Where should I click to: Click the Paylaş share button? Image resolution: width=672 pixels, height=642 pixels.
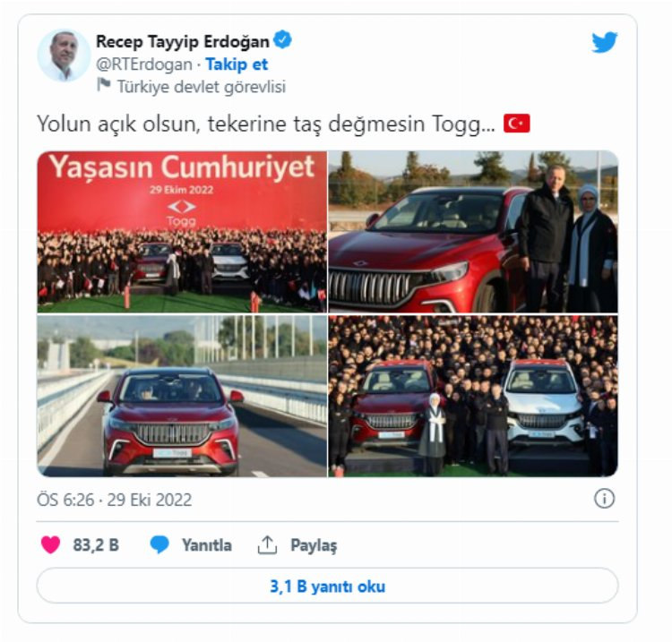[314, 545]
